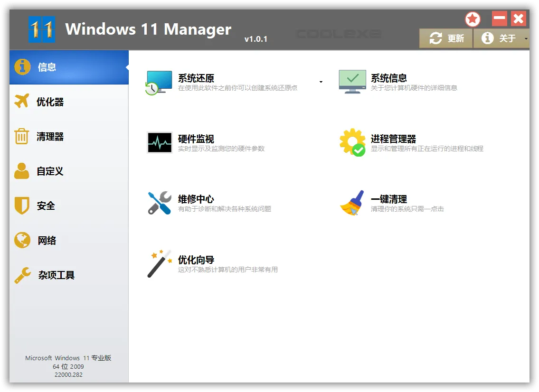Launch 系统信息 via its title
This screenshot has height=392, width=539.
[x=389, y=78]
